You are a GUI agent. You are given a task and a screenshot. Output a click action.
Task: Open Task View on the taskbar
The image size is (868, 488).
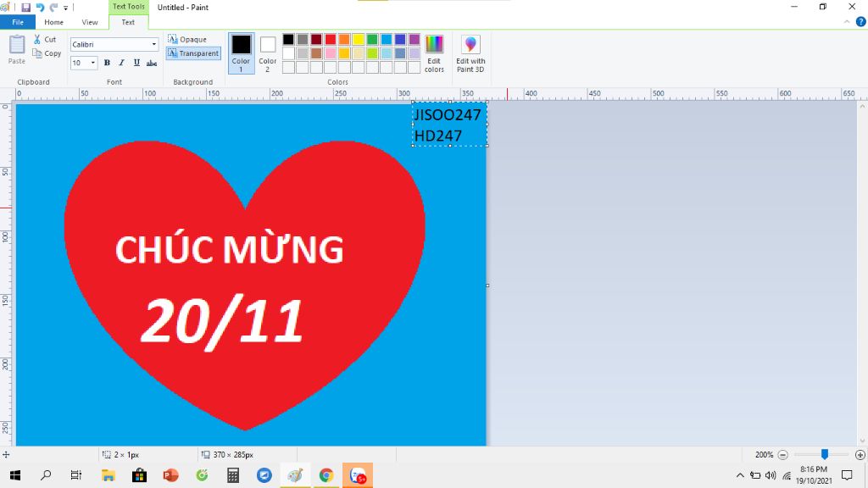76,475
